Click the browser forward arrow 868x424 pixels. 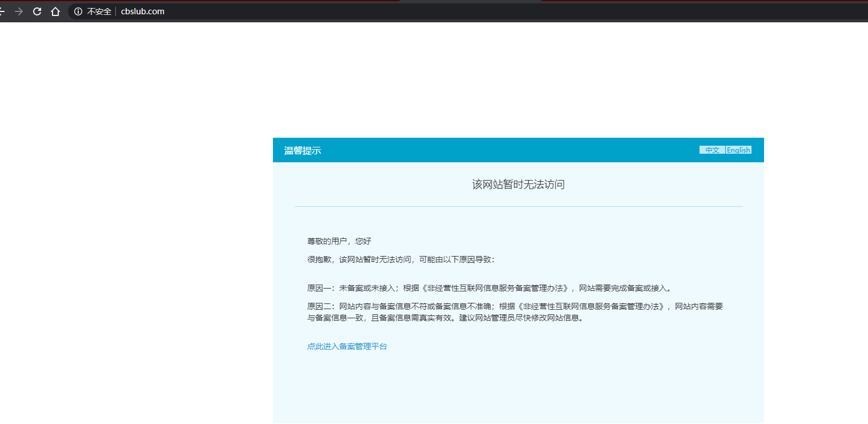coord(19,11)
